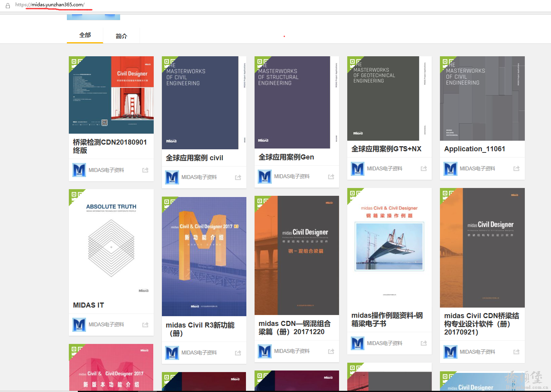This screenshot has width=551, height=392.
Task: Click MIDAS avatar under midas CDN—钢混组合梁篇
Action: [265, 351]
